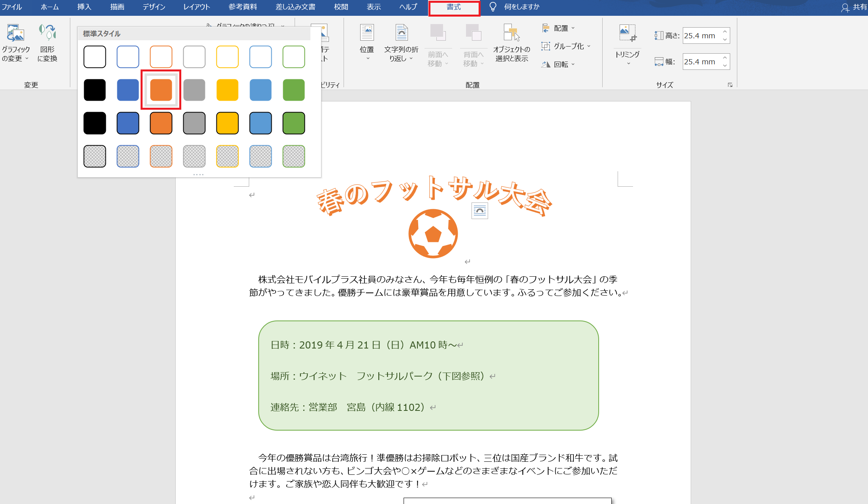Screen dimensions: 868x504
Task: Choose the green outline-only style swatch
Action: point(294,57)
